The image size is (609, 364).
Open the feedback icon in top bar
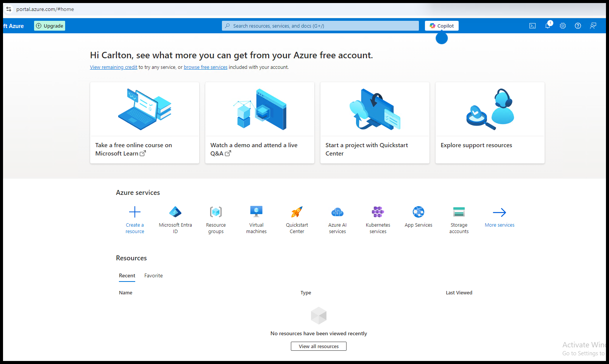(593, 26)
